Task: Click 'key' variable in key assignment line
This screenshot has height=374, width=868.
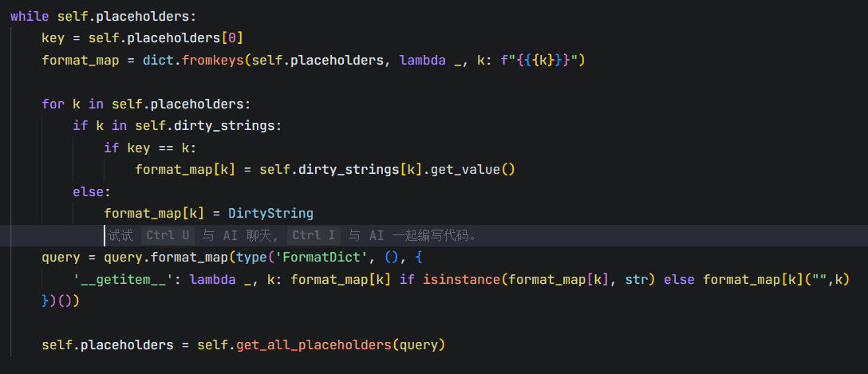Action: [53, 38]
